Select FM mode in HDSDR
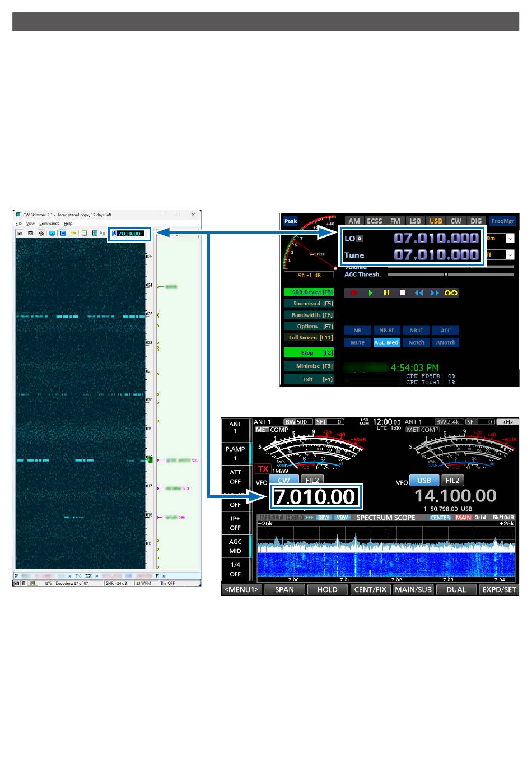Image resolution: width=532 pixels, height=777 pixels. [395, 221]
